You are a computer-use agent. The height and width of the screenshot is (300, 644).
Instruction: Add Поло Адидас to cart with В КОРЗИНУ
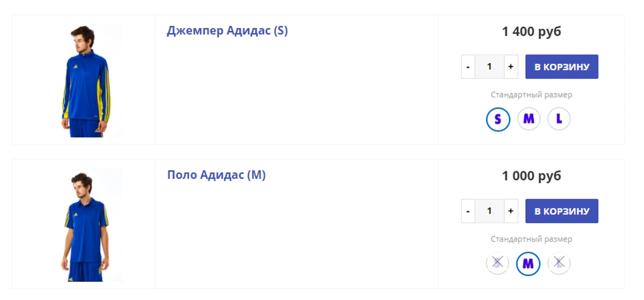coord(562,211)
